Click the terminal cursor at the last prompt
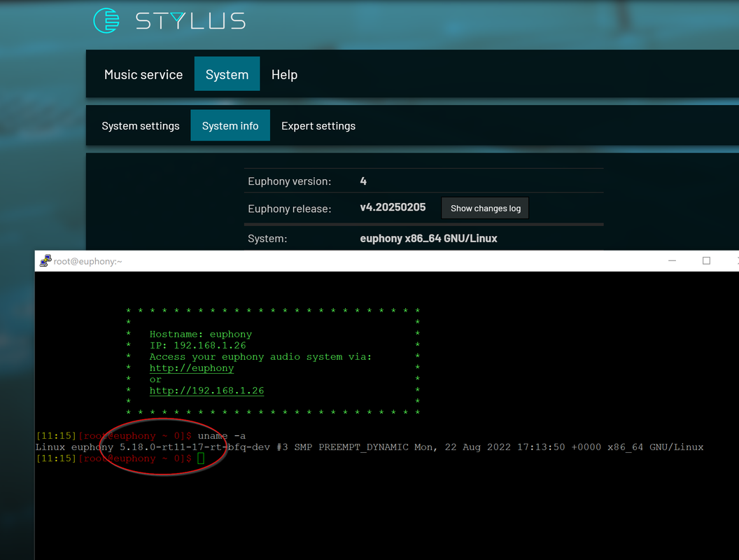 [x=201, y=458]
